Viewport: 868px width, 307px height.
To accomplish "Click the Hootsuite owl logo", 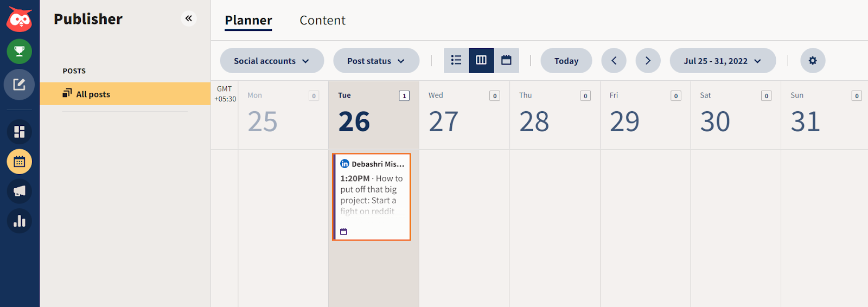I will coord(20,20).
